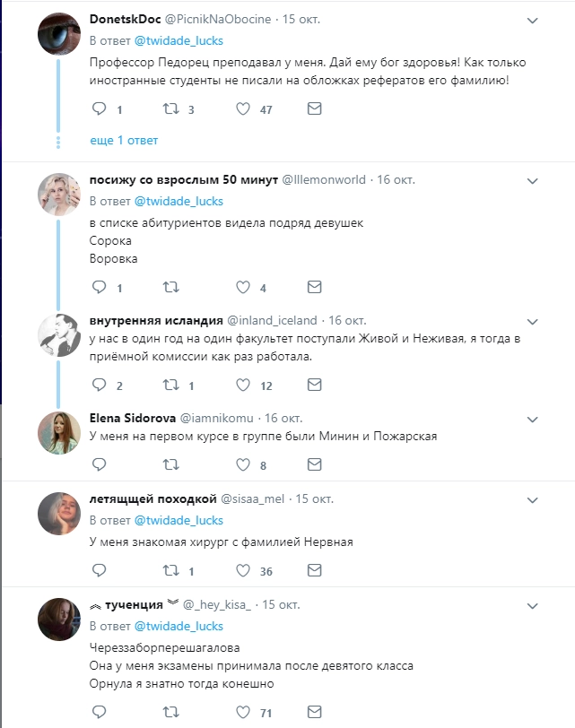Open Elena Sidorova's profile picture
This screenshot has height=728, width=575.
pos(60,433)
